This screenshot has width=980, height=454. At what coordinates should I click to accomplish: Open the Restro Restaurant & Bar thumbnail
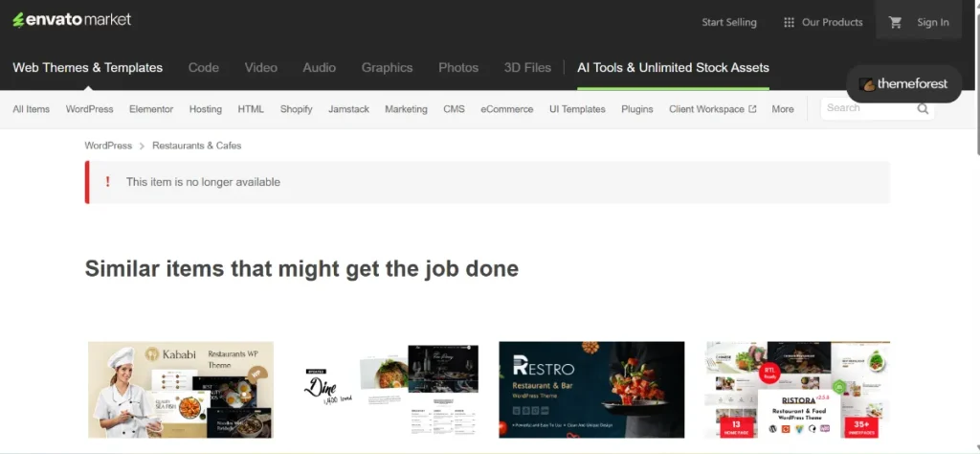[x=591, y=390]
